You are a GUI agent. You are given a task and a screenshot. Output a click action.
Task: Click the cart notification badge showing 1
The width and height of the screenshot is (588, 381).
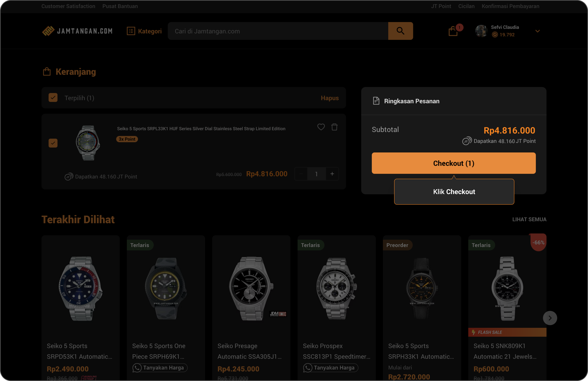[x=459, y=27]
